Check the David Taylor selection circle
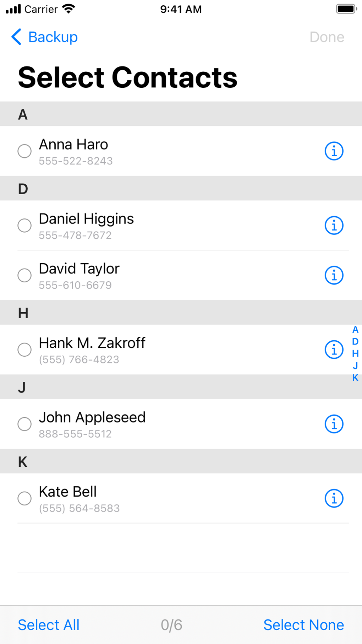This screenshot has width=362, height=644. click(24, 275)
